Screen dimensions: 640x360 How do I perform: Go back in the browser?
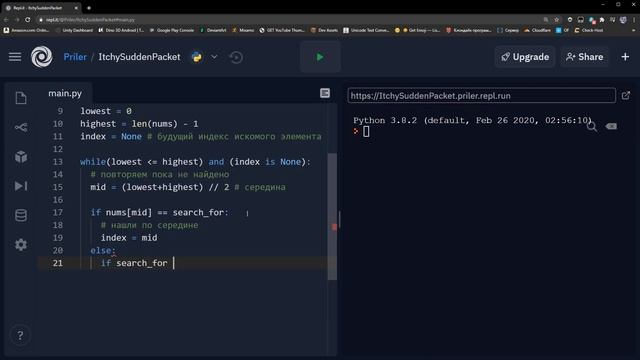(x=6, y=20)
